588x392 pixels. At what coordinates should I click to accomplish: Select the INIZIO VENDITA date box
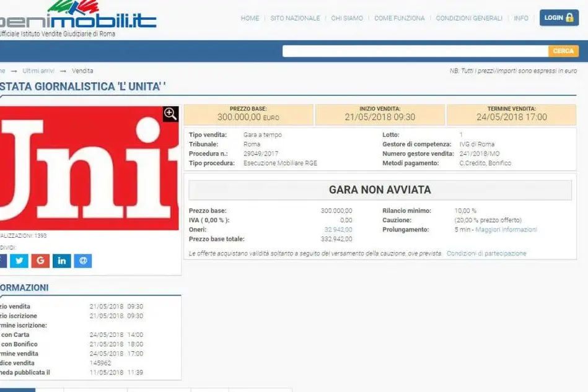tap(380, 115)
